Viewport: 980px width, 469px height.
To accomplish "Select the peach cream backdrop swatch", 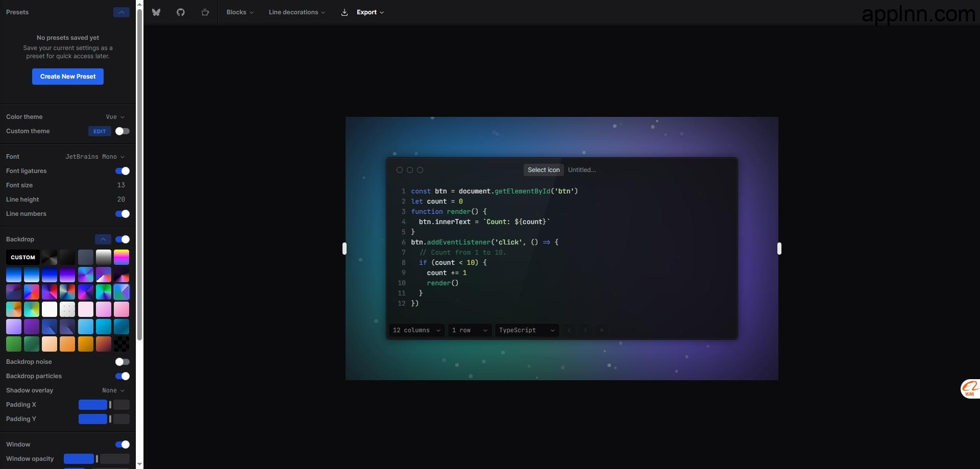I will [50, 344].
